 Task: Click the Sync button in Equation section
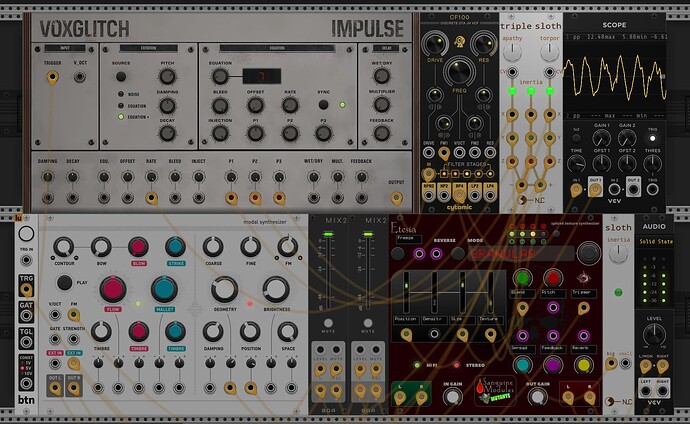click(x=325, y=104)
